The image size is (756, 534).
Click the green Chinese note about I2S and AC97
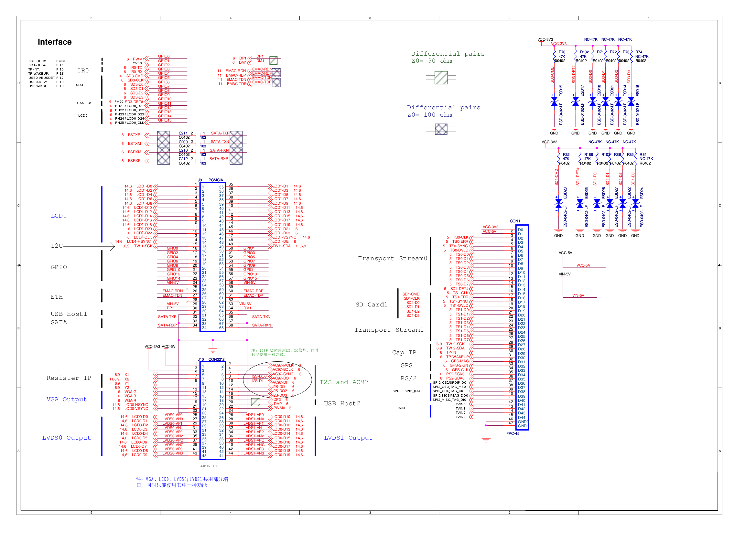pyautogui.click(x=285, y=352)
